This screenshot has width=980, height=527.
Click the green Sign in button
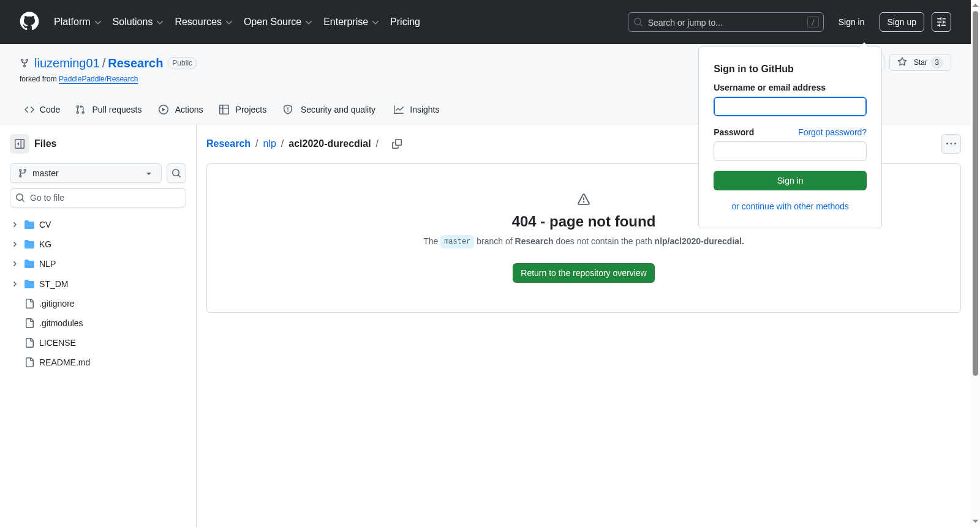(790, 181)
